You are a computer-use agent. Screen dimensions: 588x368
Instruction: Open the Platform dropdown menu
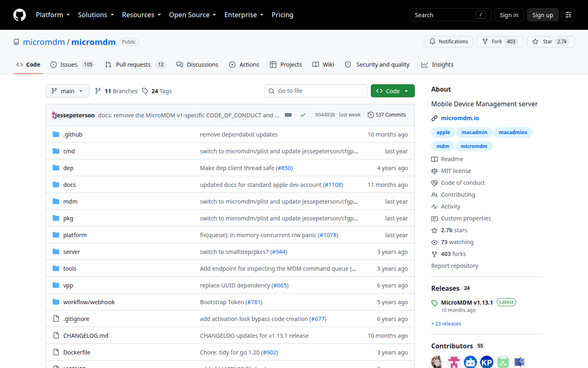pyautogui.click(x=53, y=15)
